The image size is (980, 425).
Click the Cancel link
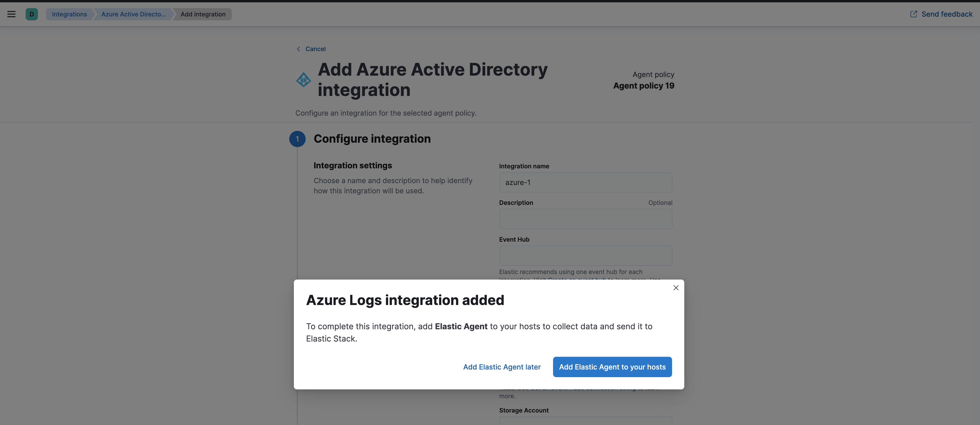(315, 49)
